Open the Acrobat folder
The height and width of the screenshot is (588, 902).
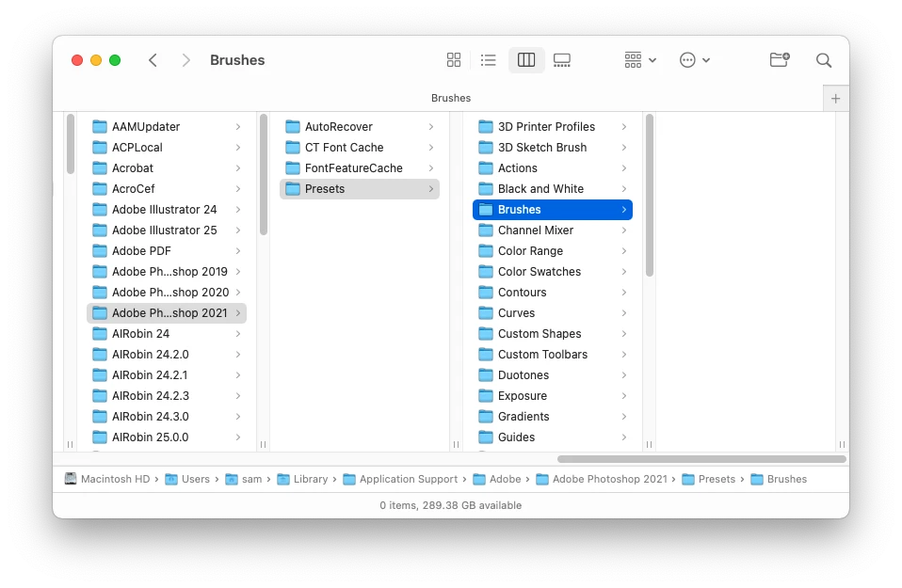click(167, 167)
